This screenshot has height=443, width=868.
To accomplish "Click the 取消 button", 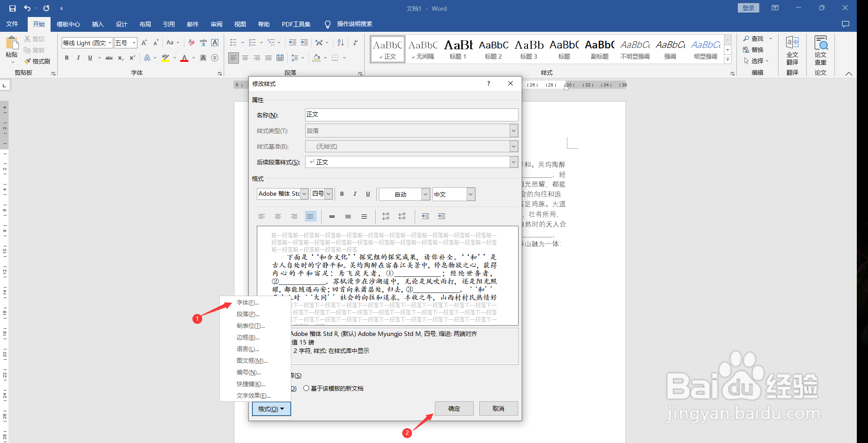I will tap(498, 409).
